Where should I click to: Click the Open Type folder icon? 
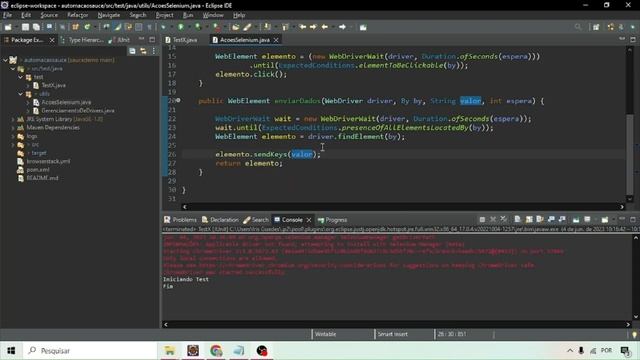coord(236,27)
